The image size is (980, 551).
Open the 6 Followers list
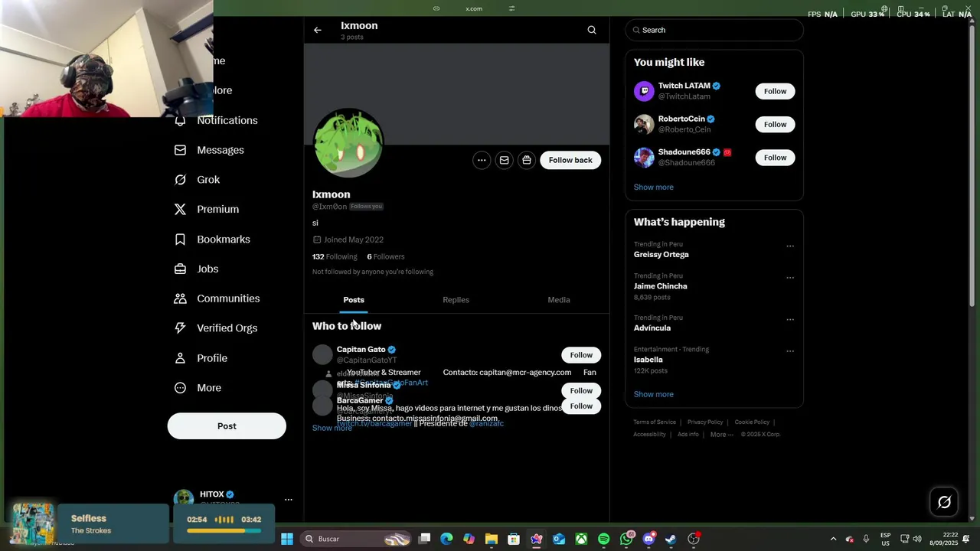click(386, 256)
